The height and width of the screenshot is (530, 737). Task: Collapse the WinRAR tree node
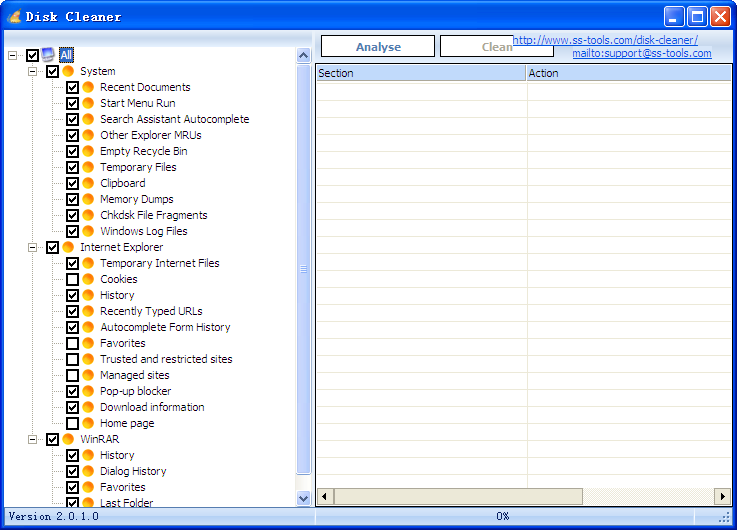[x=33, y=439]
